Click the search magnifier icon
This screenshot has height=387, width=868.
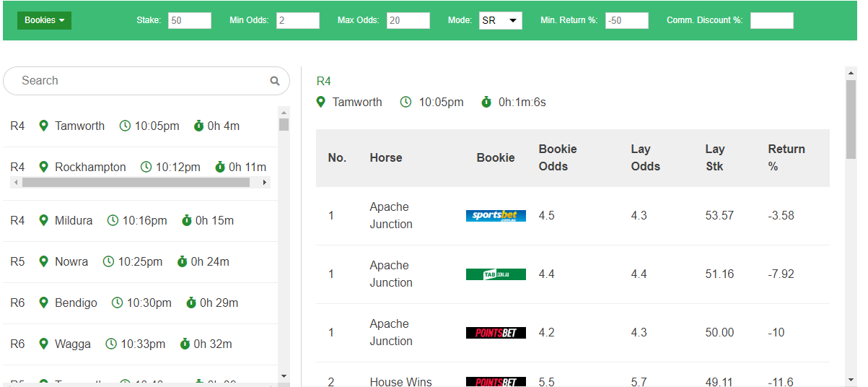pyautogui.click(x=275, y=81)
